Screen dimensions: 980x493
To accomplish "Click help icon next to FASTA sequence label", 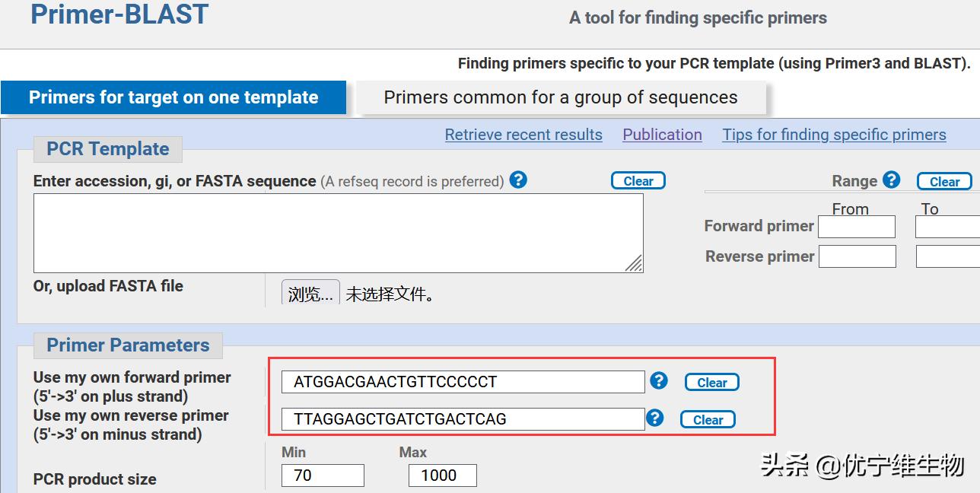I will 518,180.
